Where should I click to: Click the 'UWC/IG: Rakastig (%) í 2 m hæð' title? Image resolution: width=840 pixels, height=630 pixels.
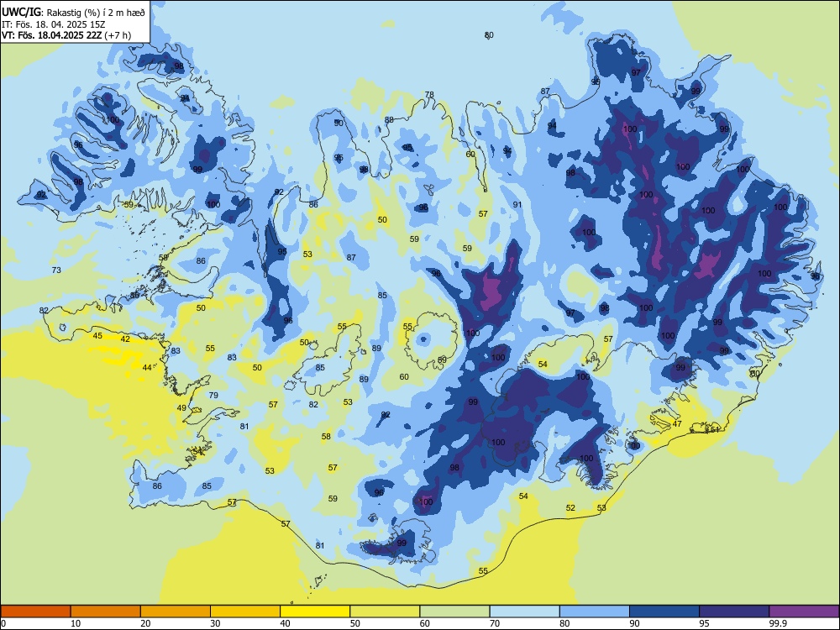tap(73, 12)
